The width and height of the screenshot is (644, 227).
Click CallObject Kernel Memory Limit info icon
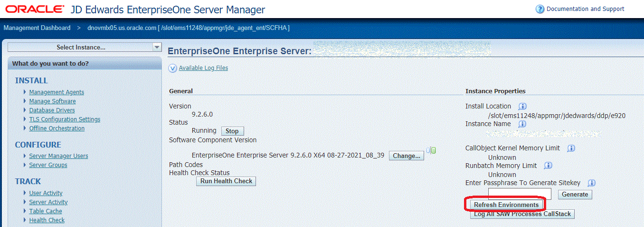tap(571, 148)
